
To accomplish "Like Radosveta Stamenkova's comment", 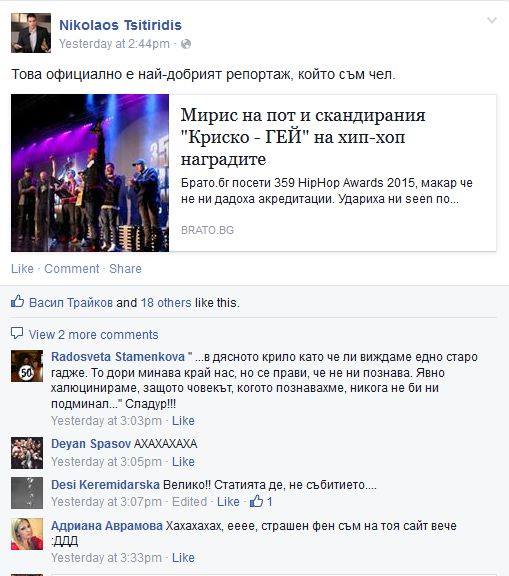I will (x=183, y=421).
